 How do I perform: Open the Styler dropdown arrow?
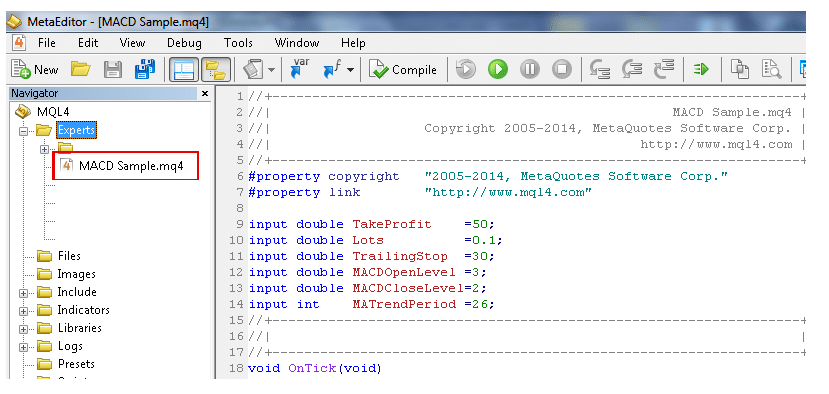coord(271,70)
